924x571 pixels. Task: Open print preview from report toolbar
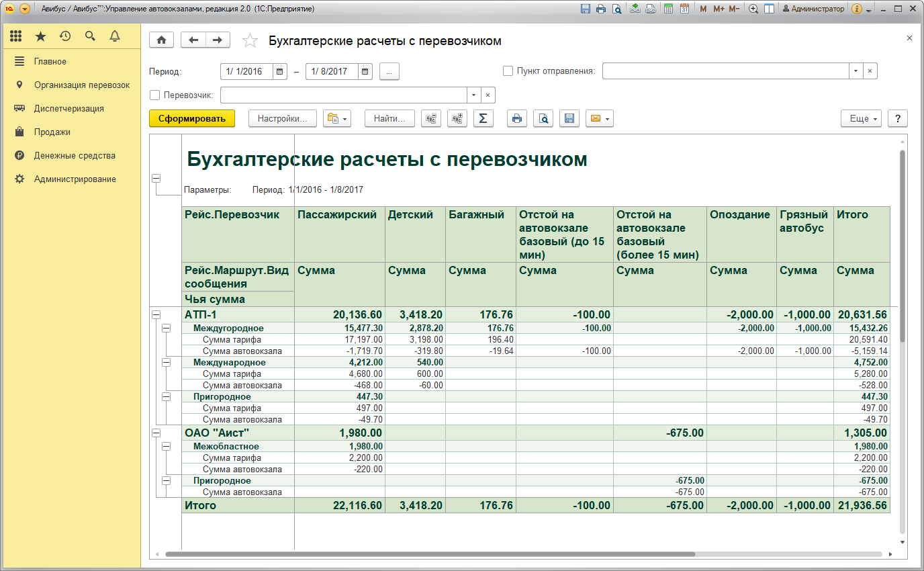[543, 119]
